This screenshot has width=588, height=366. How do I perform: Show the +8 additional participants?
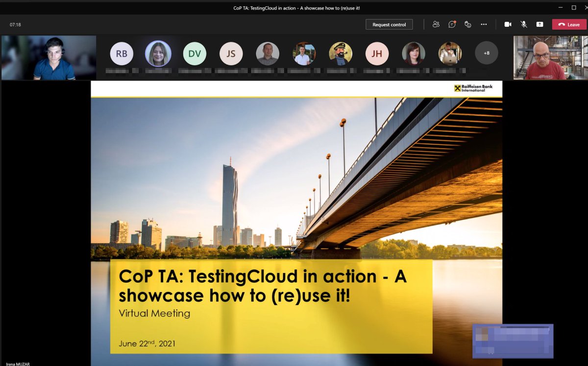[x=486, y=53]
